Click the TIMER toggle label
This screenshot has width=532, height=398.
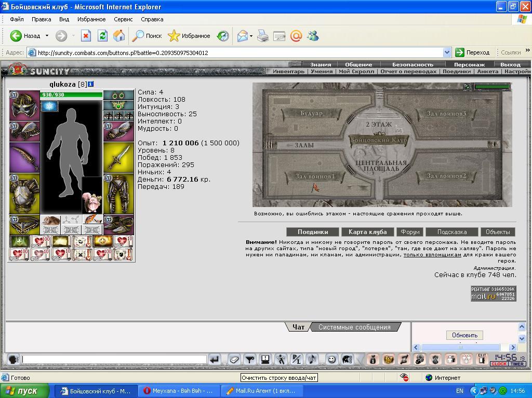(517, 364)
